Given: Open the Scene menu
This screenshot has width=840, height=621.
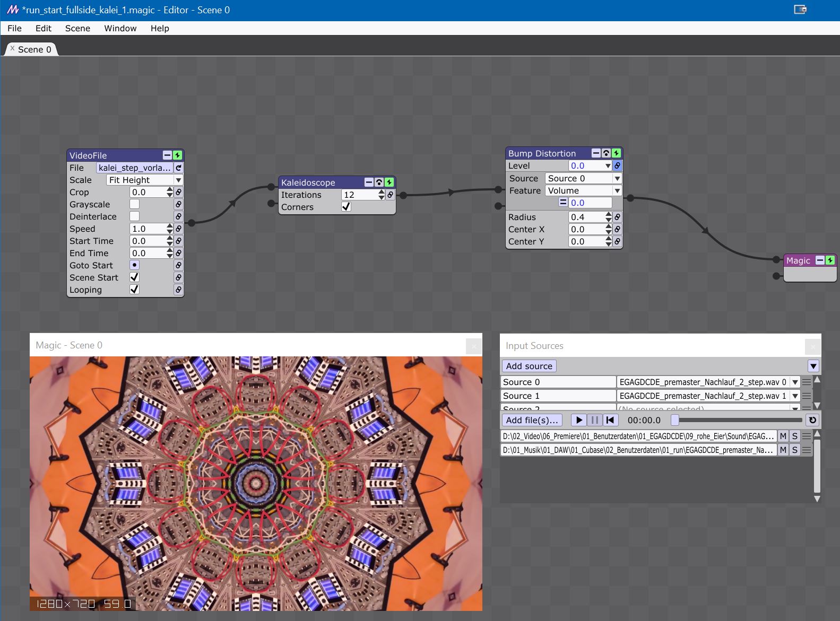Looking at the screenshot, I should (x=77, y=28).
